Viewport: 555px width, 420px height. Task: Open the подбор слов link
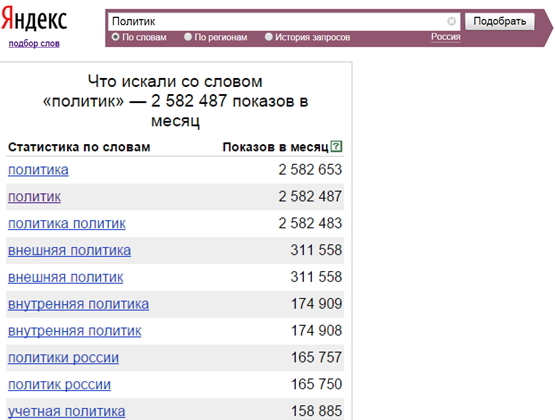pyautogui.click(x=34, y=44)
